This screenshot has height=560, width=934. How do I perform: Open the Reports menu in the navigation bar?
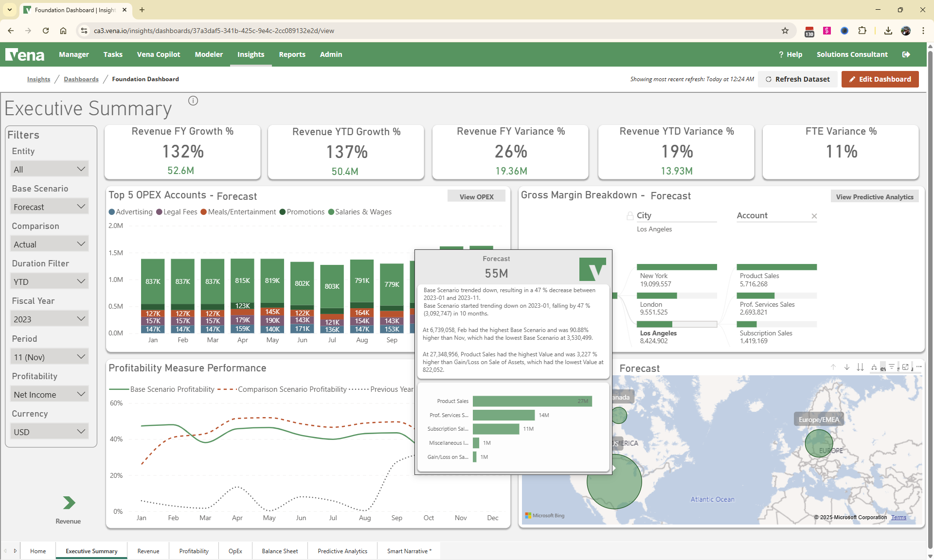point(292,54)
